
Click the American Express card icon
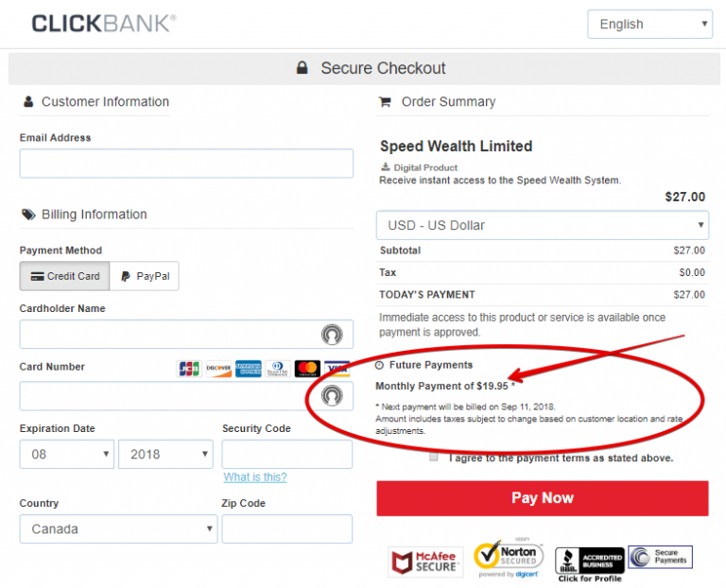(x=248, y=369)
